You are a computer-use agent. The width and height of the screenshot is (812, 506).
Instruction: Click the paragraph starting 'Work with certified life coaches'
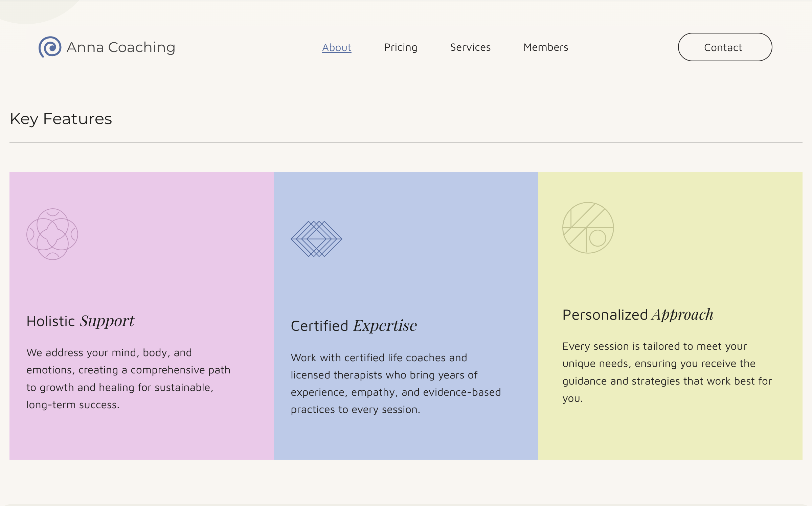[396, 384]
